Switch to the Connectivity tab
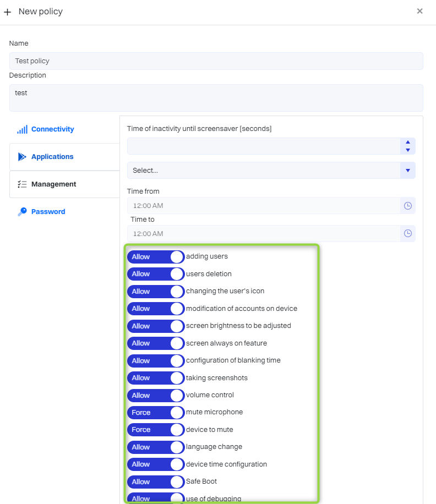 (x=52, y=129)
